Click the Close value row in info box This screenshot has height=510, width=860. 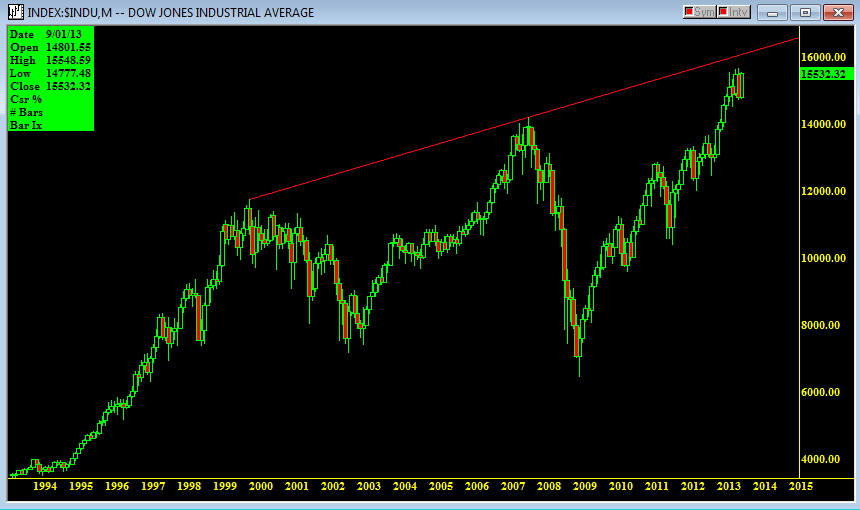click(x=50, y=86)
